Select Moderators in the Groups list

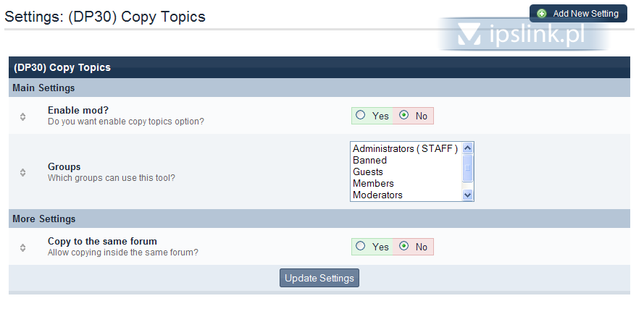(377, 195)
